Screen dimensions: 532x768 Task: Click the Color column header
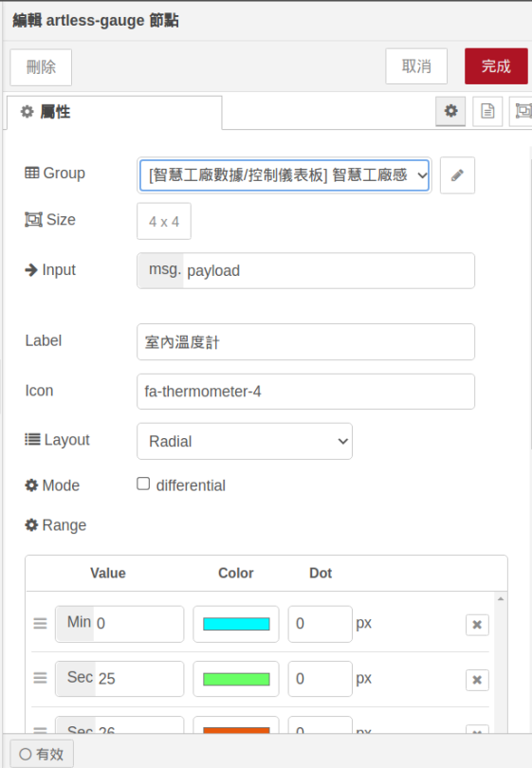click(x=235, y=573)
